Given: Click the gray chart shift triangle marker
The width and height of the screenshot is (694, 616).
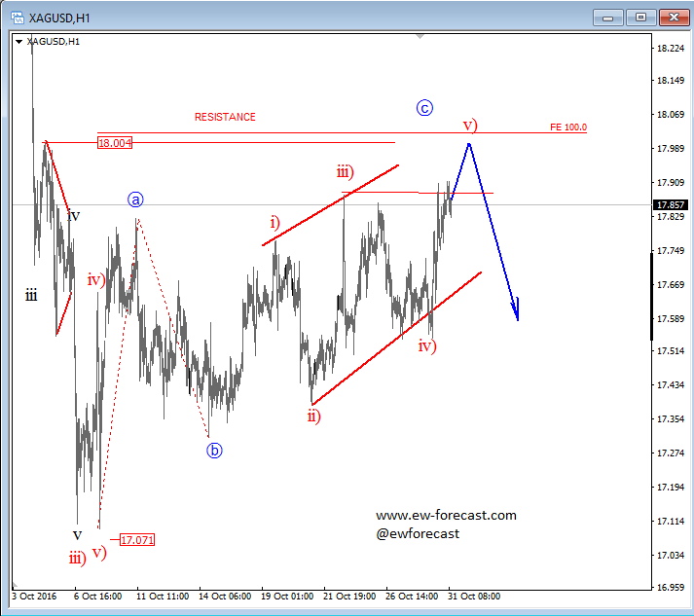Looking at the screenshot, I should pyautogui.click(x=420, y=36).
